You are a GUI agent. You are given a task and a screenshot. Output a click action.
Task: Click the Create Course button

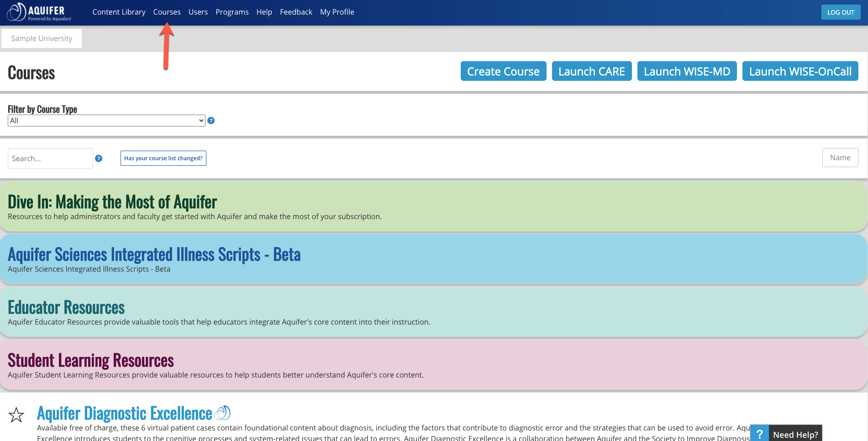click(x=503, y=71)
